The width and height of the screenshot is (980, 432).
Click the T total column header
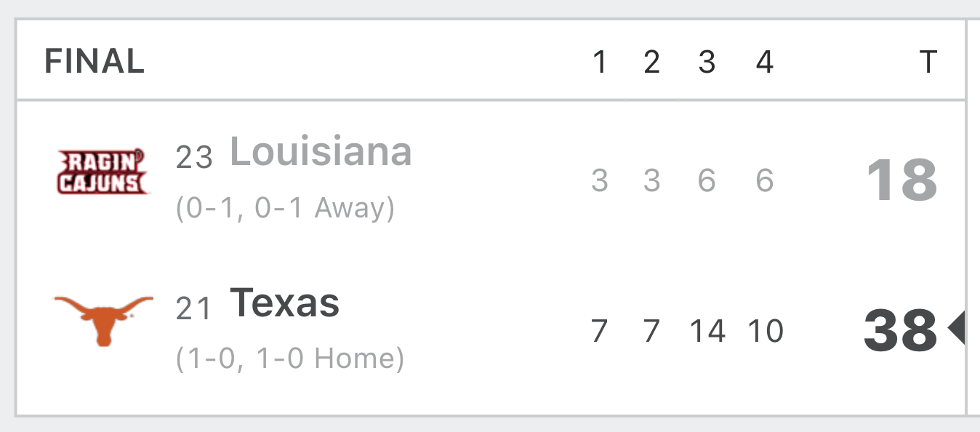point(928,63)
